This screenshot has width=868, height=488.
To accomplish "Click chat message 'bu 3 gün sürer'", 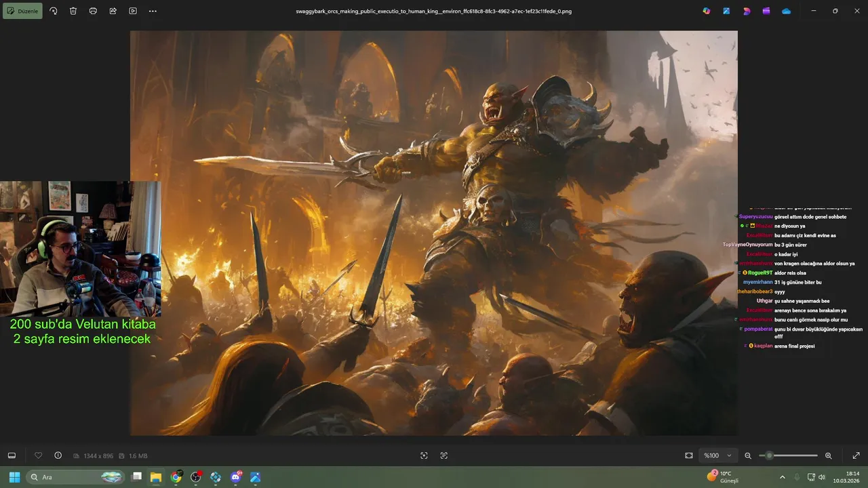I will pyautogui.click(x=790, y=245).
